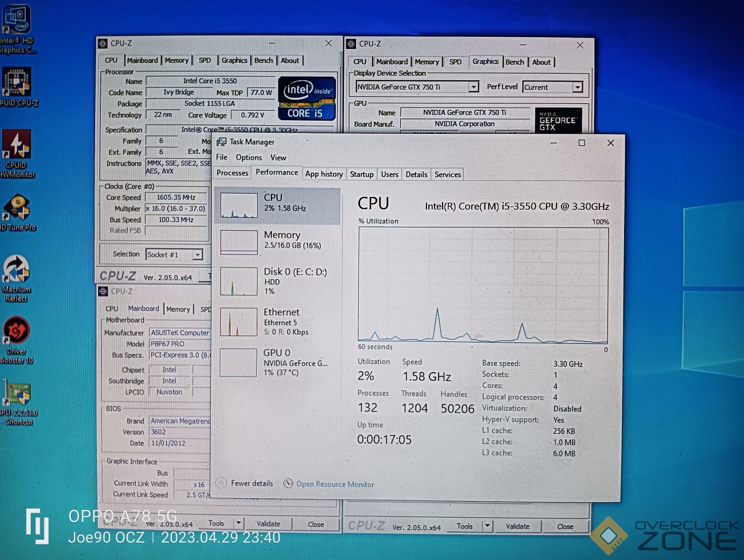
Task: Switch to the Services tab
Action: click(448, 174)
